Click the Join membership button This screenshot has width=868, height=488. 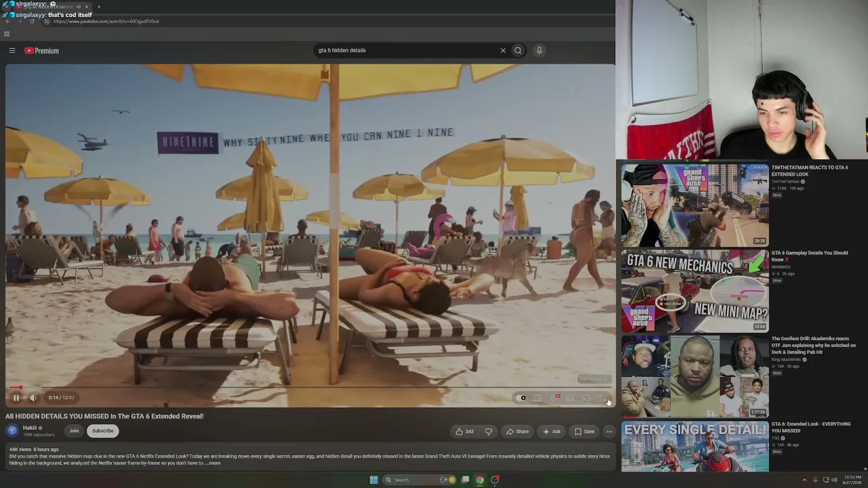coord(74,431)
